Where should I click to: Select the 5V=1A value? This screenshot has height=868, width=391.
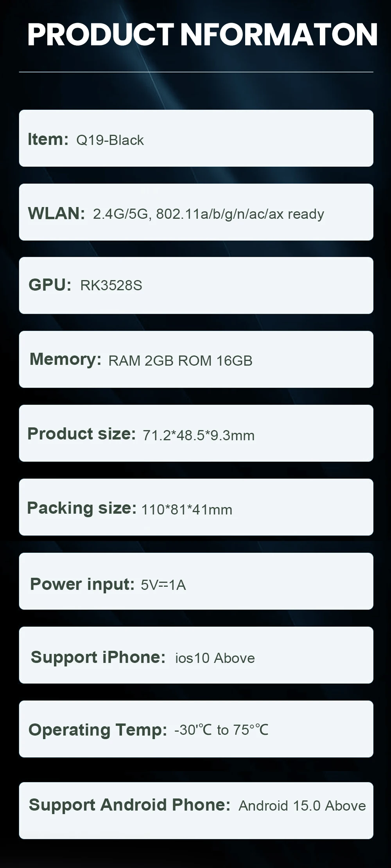pos(163,585)
